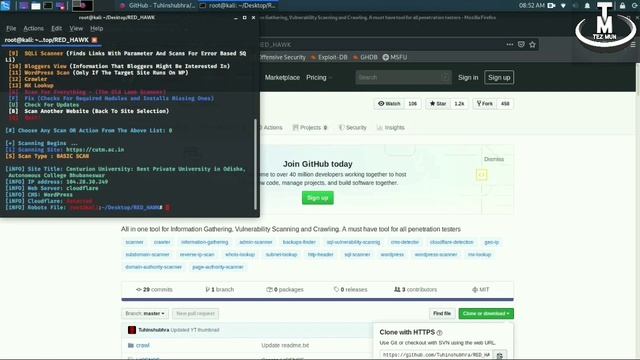
Task: Click the green Sign up banner button
Action: 318,198
